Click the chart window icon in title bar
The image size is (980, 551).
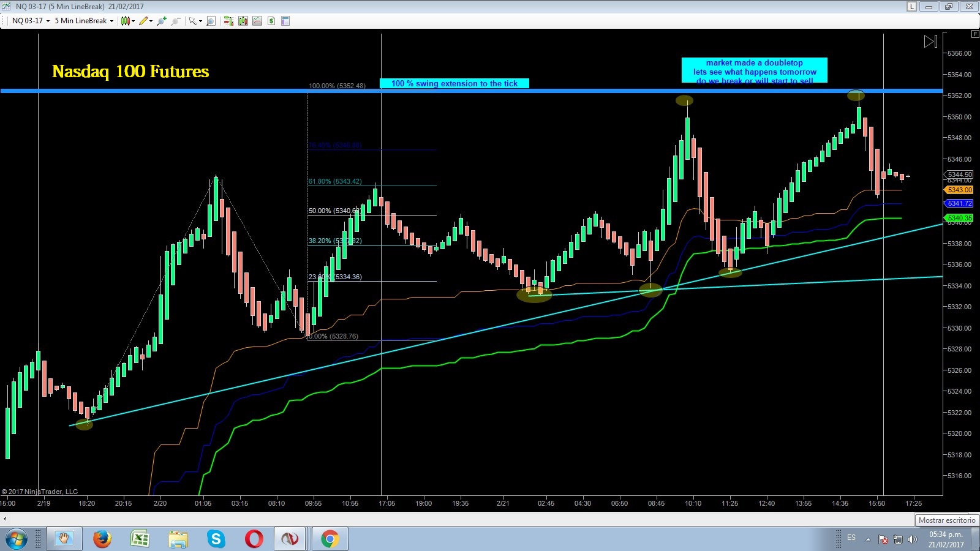7,6
